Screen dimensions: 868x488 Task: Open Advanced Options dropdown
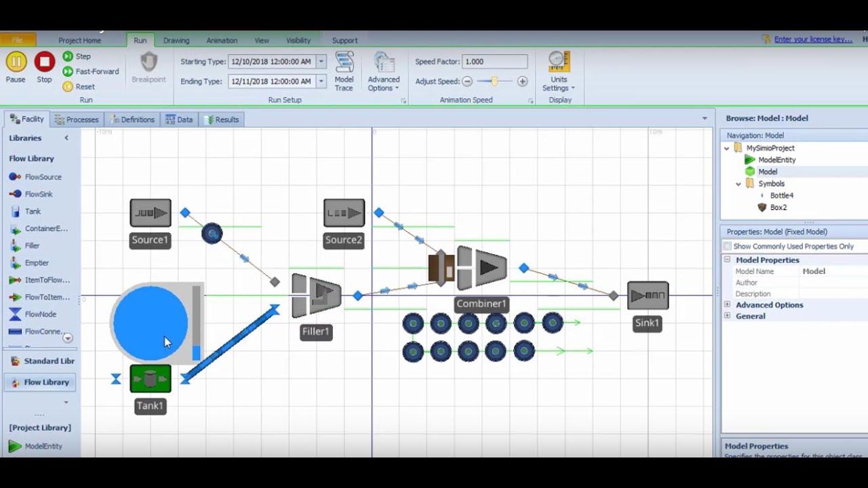(384, 71)
